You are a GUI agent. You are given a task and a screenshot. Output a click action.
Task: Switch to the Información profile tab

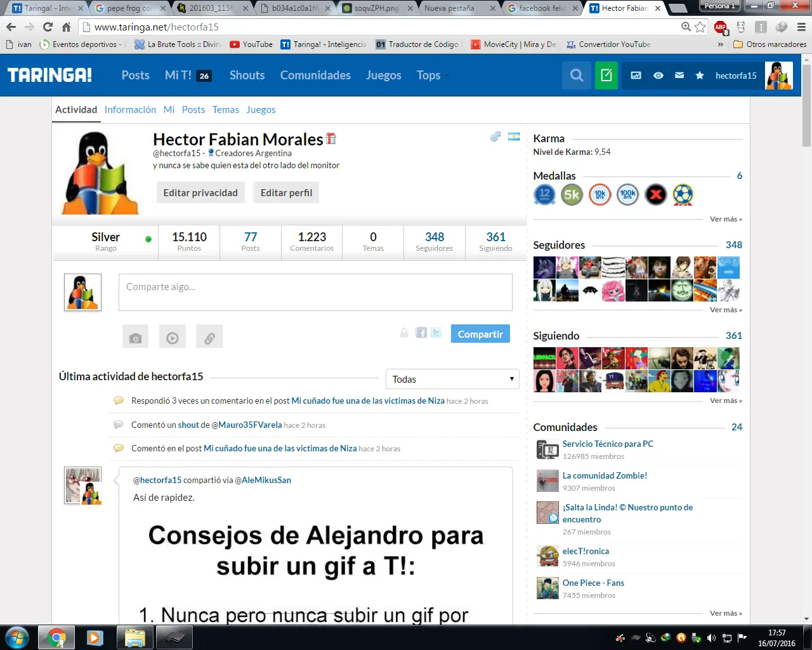[x=130, y=109]
